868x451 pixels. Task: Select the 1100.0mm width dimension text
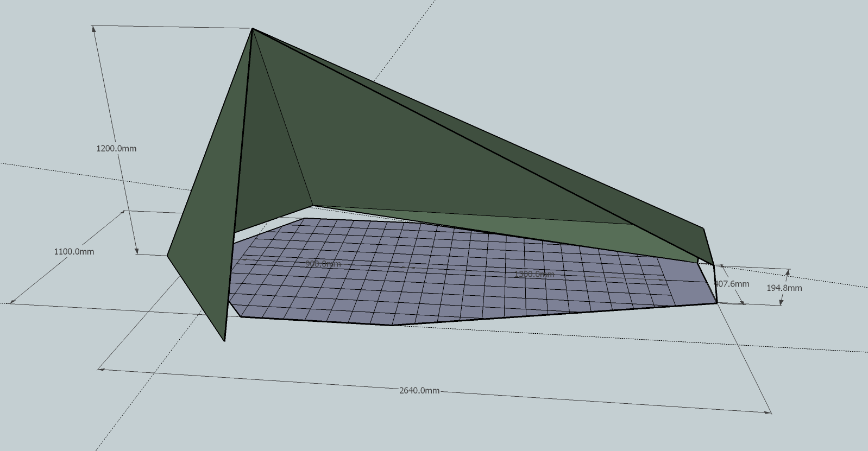coord(74,252)
